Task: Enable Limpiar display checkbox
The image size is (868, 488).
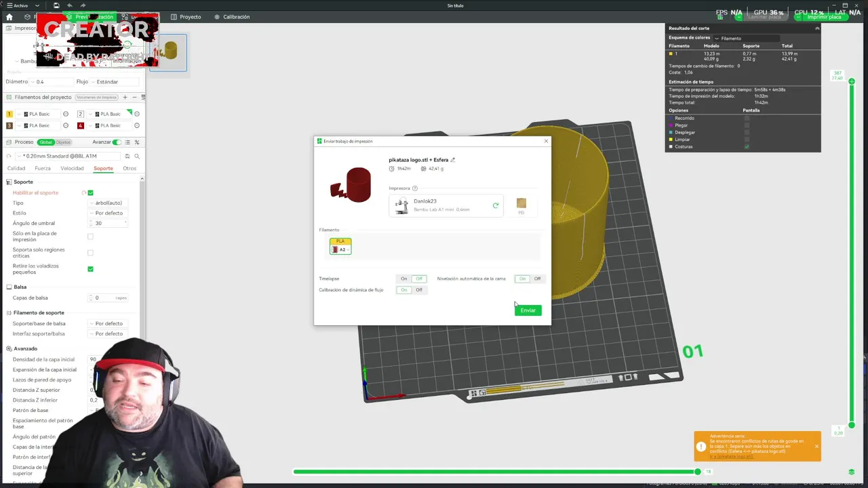Action: coord(747,139)
